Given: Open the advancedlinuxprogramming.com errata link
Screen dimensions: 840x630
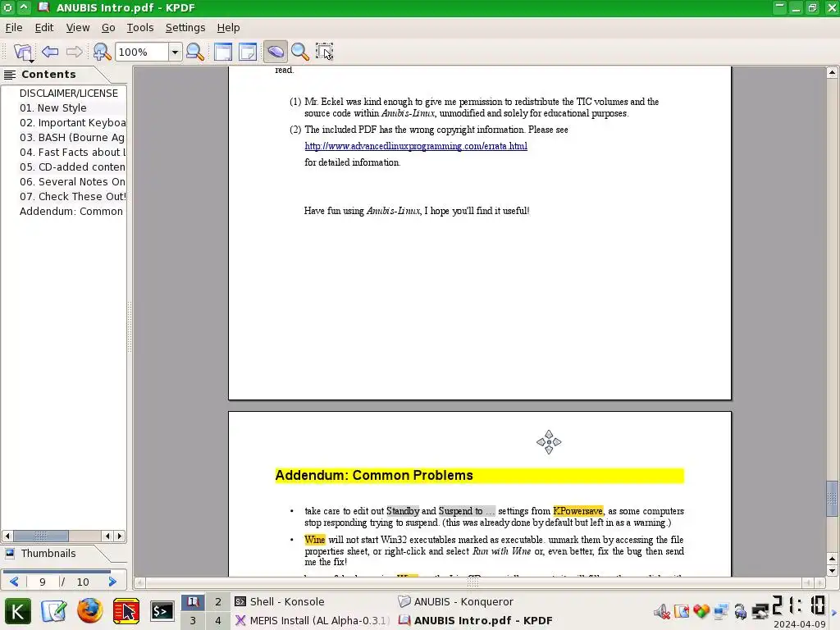Looking at the screenshot, I should [x=416, y=146].
